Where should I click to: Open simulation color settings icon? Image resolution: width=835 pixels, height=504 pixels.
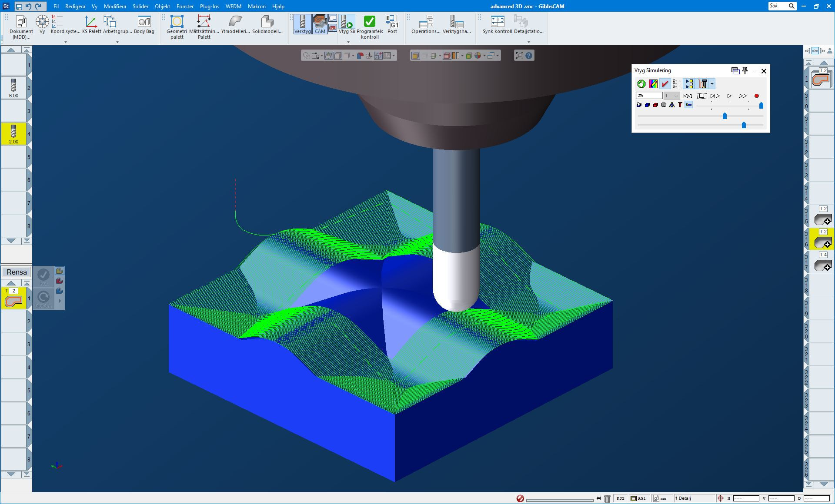[653, 84]
